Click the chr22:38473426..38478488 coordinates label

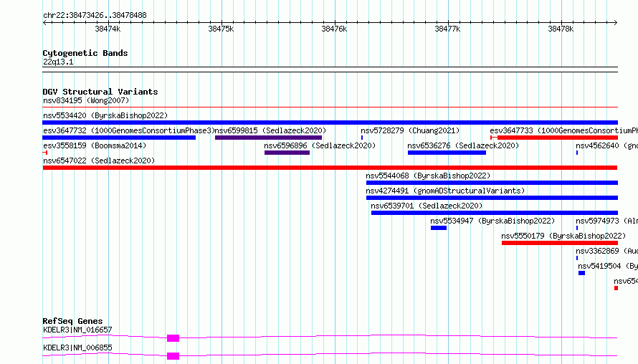[95, 16]
